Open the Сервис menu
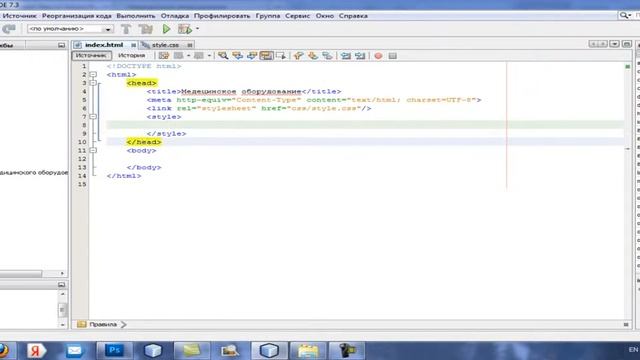 click(x=298, y=16)
